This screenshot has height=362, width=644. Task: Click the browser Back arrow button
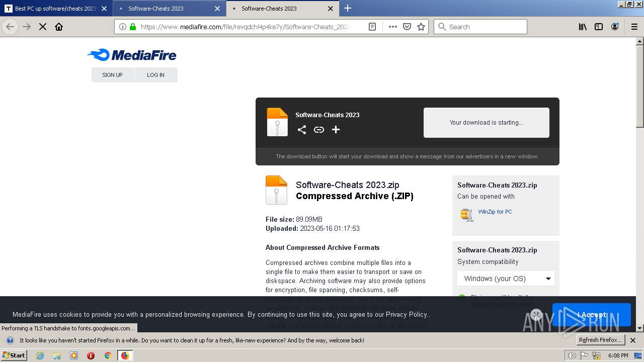pyautogui.click(x=10, y=27)
